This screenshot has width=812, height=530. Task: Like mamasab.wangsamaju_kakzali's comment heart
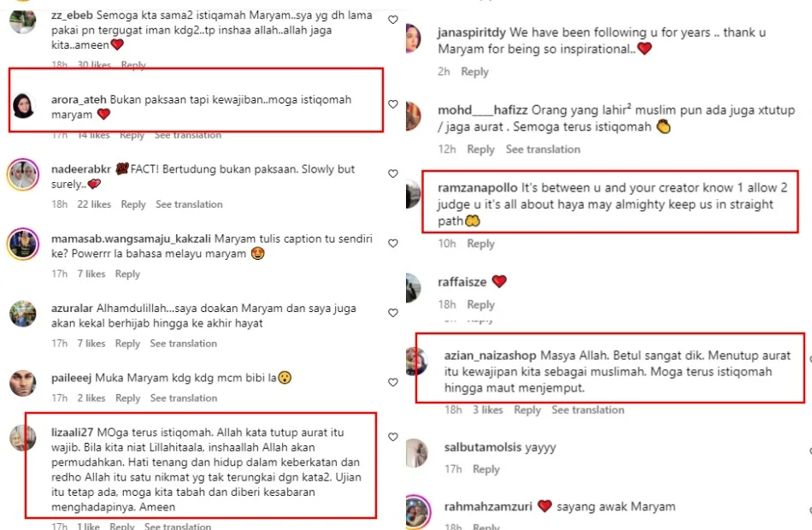tap(393, 243)
